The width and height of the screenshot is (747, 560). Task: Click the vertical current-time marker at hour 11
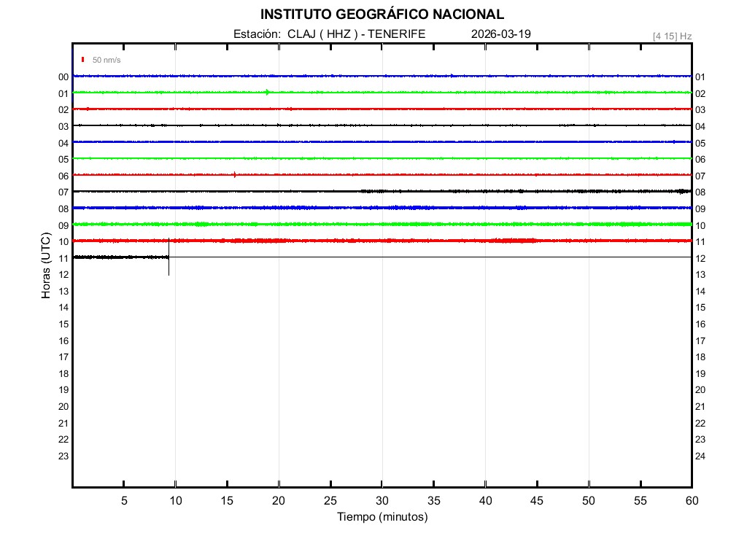169,257
